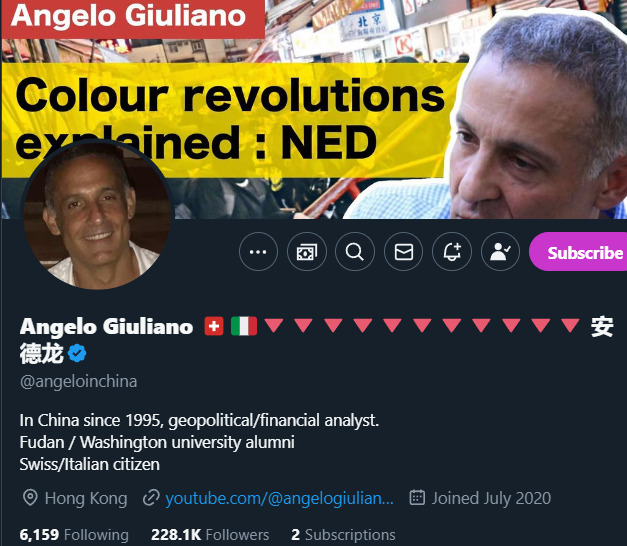Screen dimensions: 627x546
Task: Subscribe to Angelo Giuliano
Action: (578, 252)
